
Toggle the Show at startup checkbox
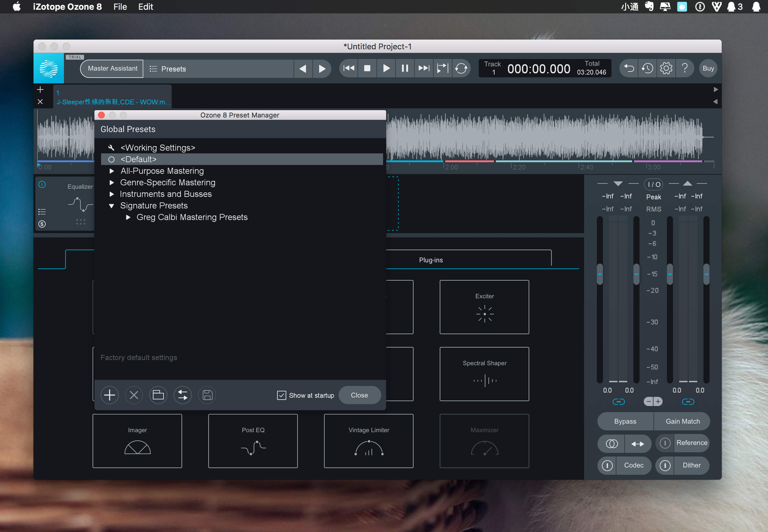coord(281,395)
